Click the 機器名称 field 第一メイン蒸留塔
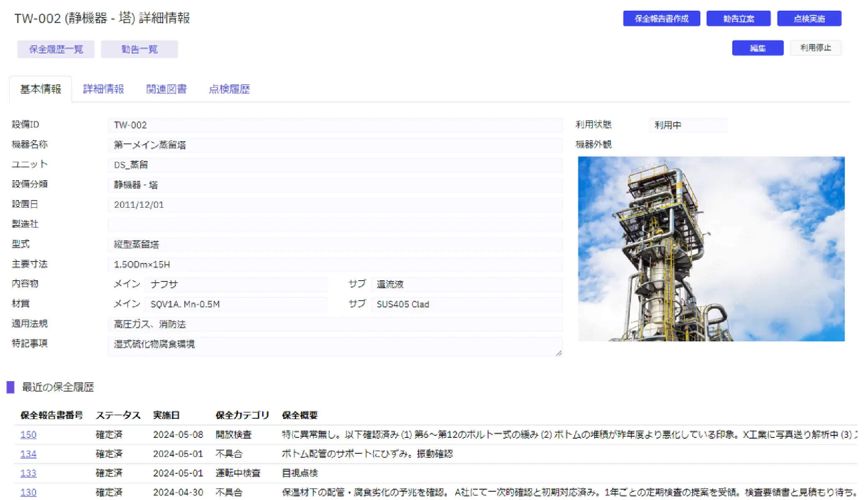 click(x=335, y=145)
